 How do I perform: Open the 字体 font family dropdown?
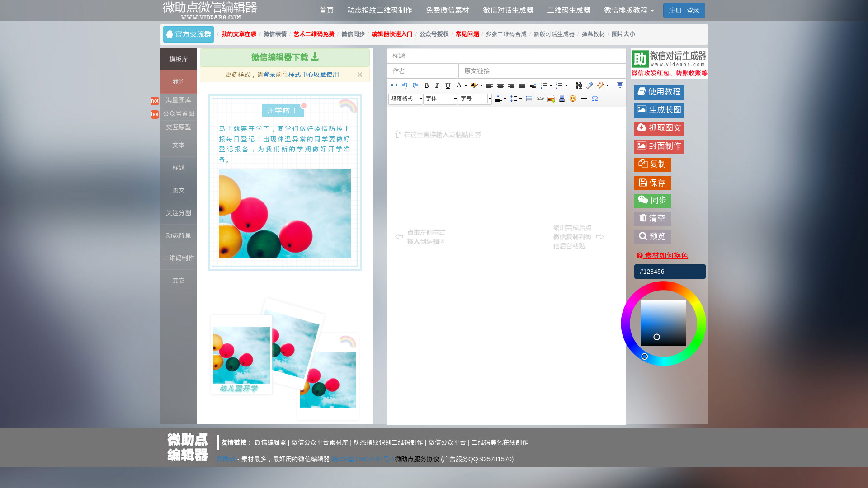point(440,99)
